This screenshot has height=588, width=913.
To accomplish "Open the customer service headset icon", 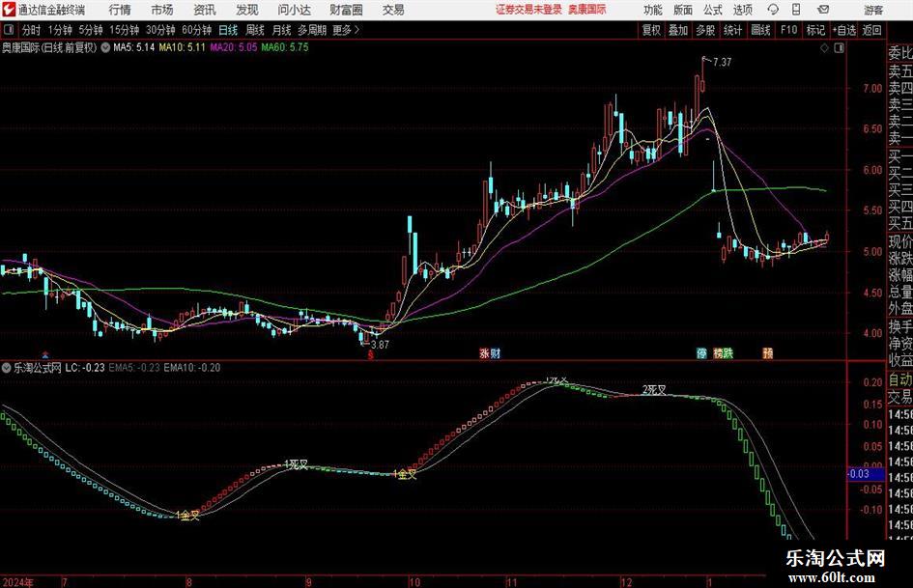I will click(x=773, y=10).
